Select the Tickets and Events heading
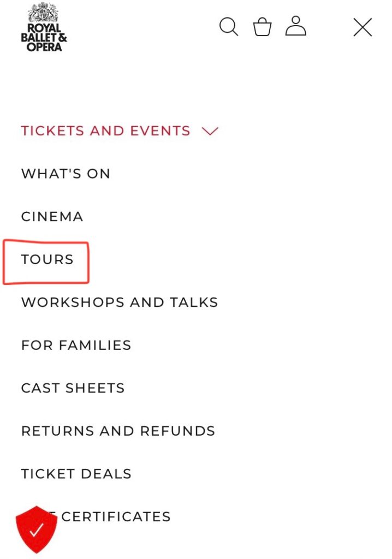 (105, 131)
